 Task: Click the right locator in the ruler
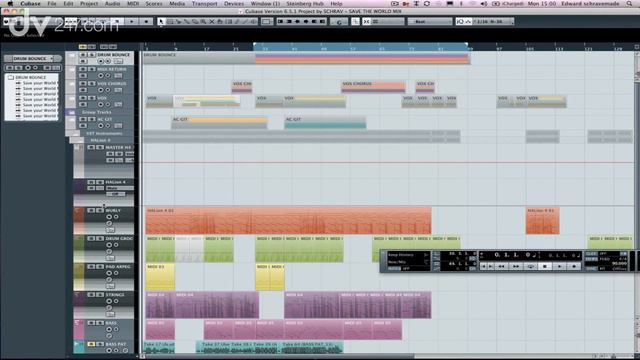pos(467,44)
